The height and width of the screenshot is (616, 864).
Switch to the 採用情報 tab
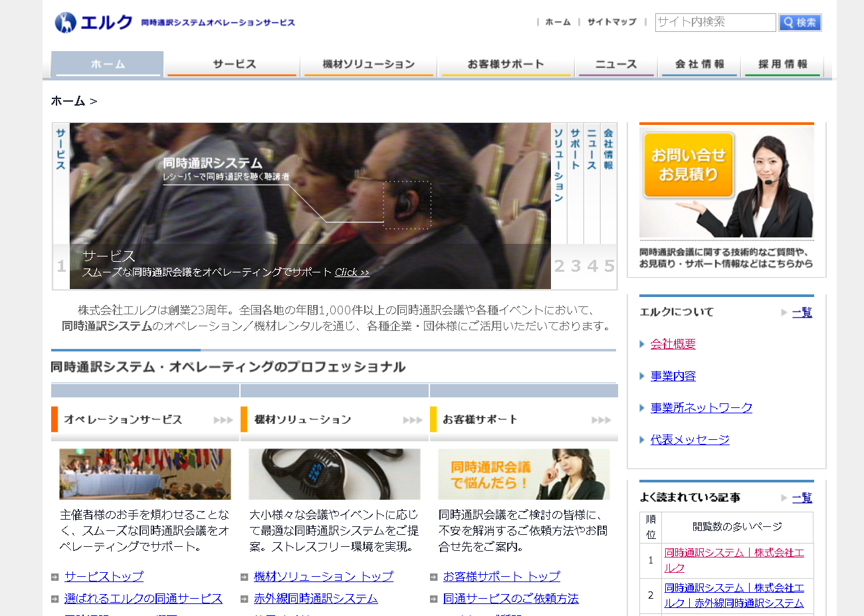tap(782, 64)
